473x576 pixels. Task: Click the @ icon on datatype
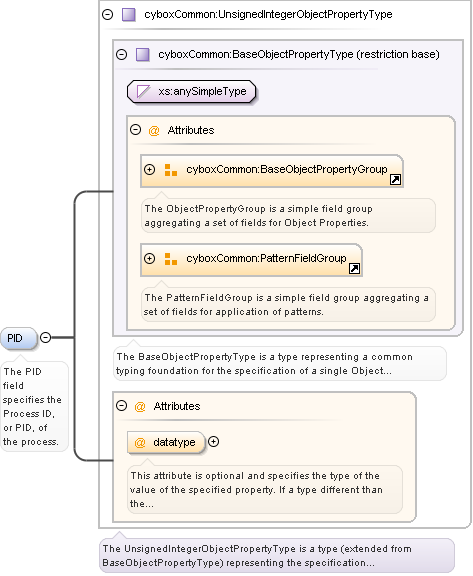tap(140, 442)
